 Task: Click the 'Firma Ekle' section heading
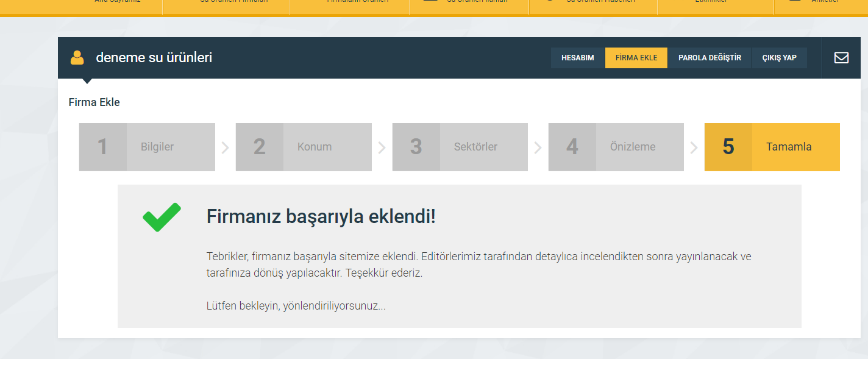coord(94,102)
